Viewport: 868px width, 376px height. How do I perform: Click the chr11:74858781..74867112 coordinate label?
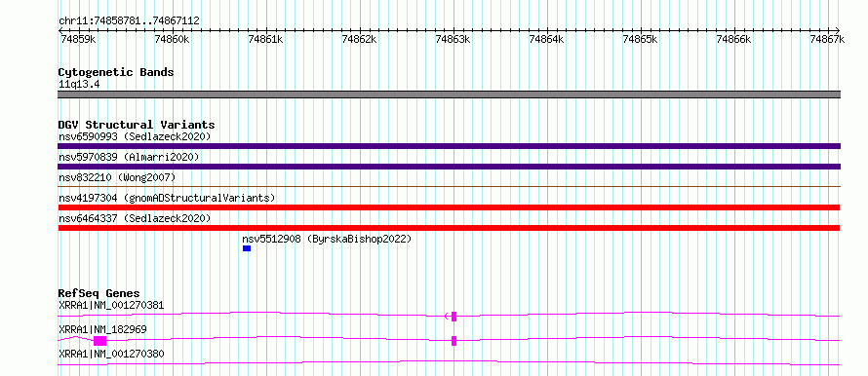coord(129,21)
